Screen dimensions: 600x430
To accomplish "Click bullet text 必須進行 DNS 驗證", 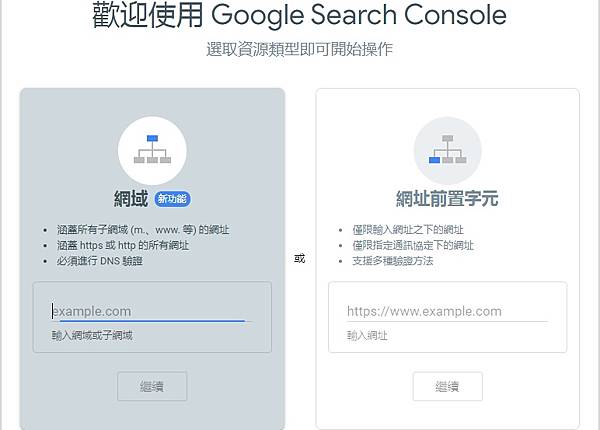I will (x=99, y=261).
